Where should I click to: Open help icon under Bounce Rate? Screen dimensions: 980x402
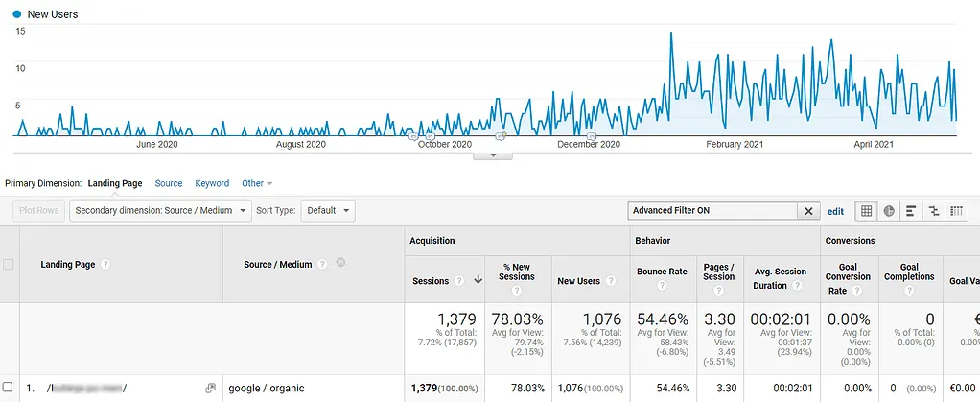coord(662,286)
